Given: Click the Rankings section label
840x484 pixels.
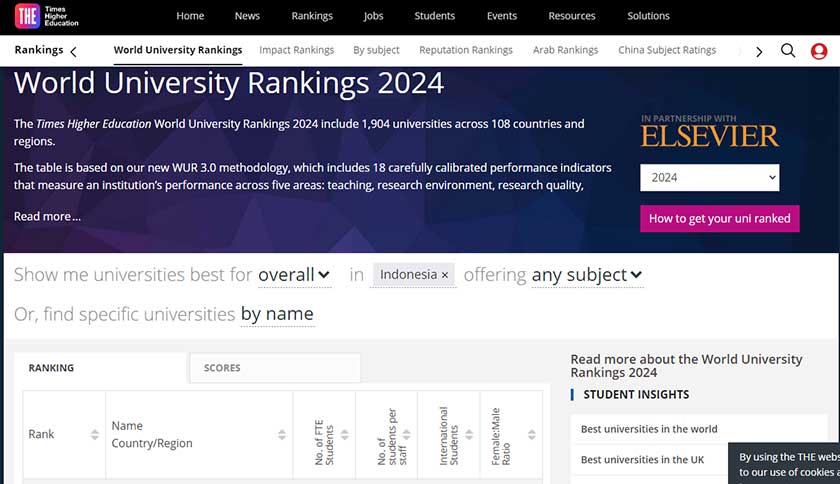Looking at the screenshot, I should pyautogui.click(x=39, y=50).
